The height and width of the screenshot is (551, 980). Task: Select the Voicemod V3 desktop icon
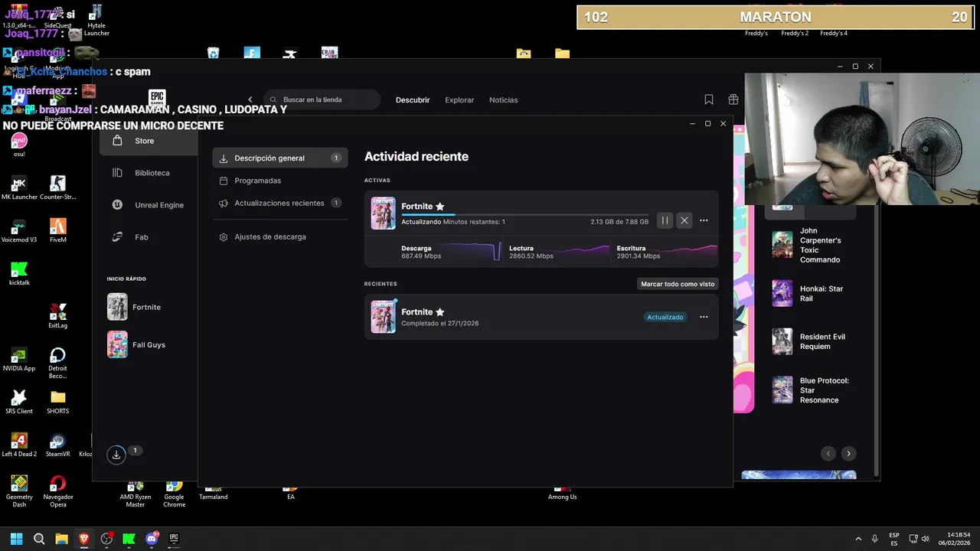[19, 230]
